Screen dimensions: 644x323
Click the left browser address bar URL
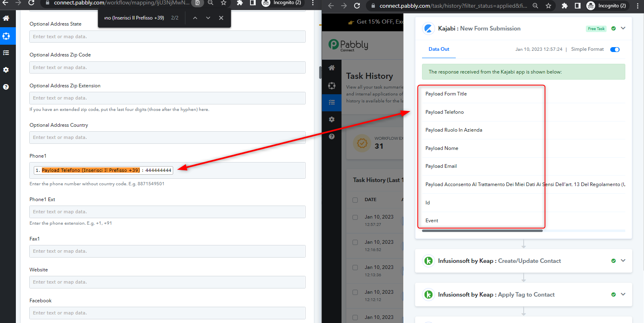121,3
